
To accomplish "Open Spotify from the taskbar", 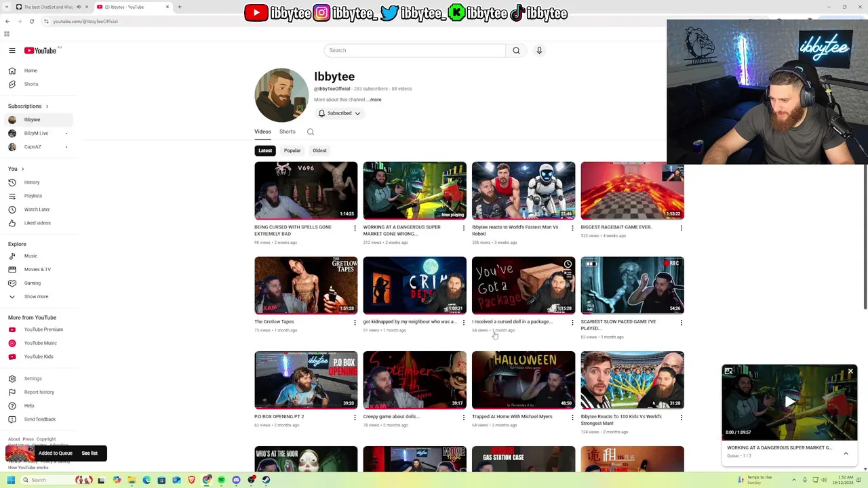I will coord(221,480).
